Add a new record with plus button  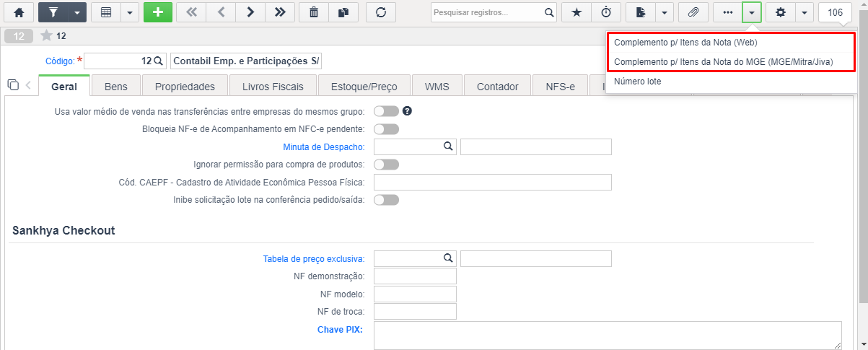[158, 12]
